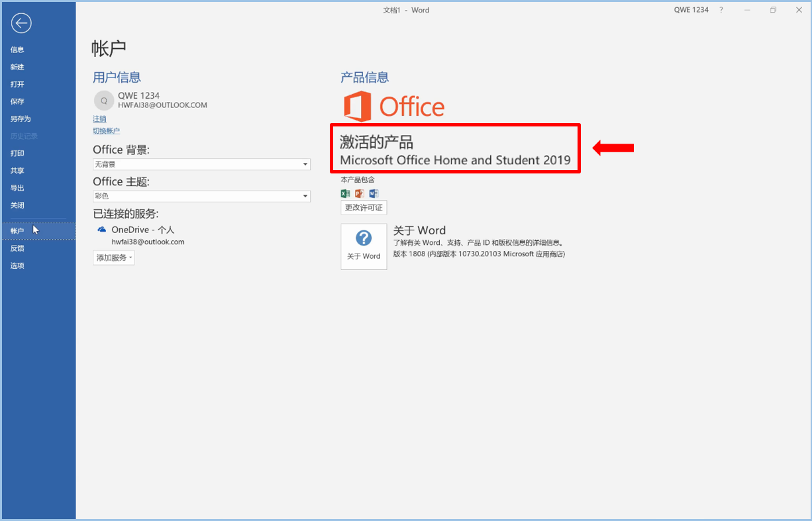Click the Excel icon under included products

click(x=345, y=194)
